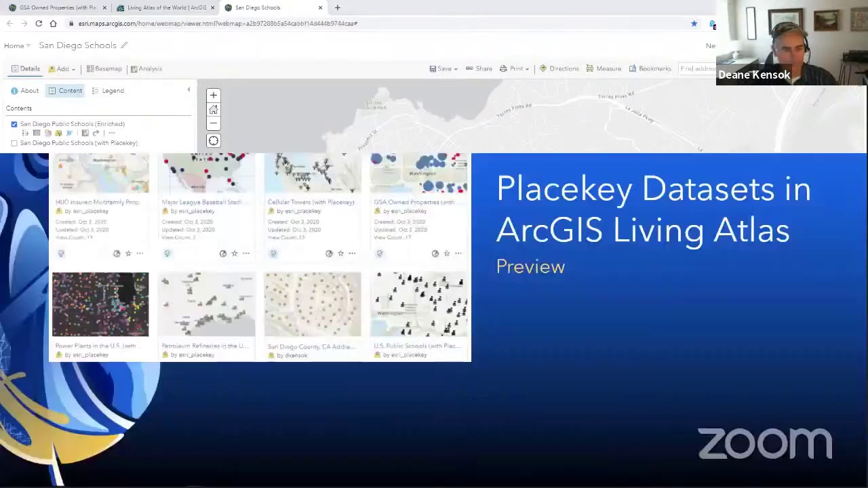The width and height of the screenshot is (868, 488).
Task: Open the Measure tool
Action: (x=604, y=68)
